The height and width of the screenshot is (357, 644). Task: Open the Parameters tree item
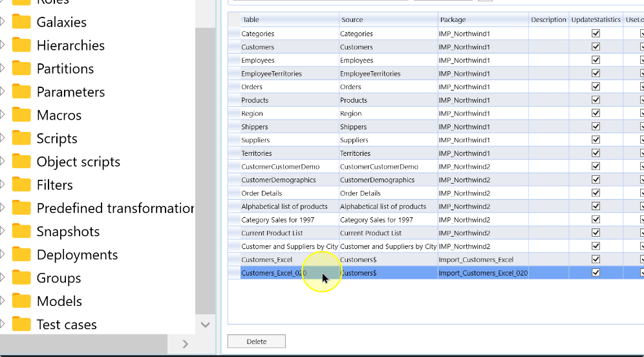point(70,92)
